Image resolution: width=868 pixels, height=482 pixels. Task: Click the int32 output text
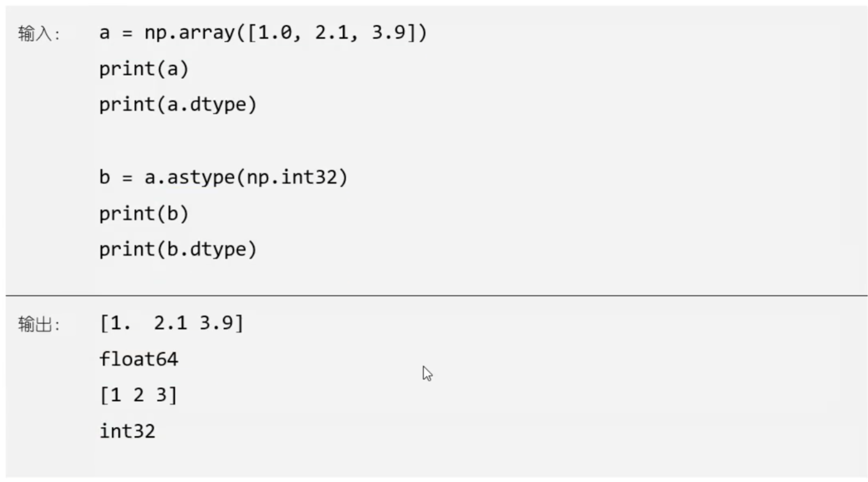tap(127, 431)
